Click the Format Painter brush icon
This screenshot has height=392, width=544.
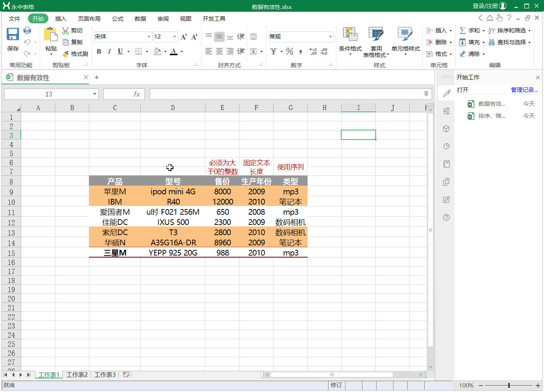click(66, 54)
